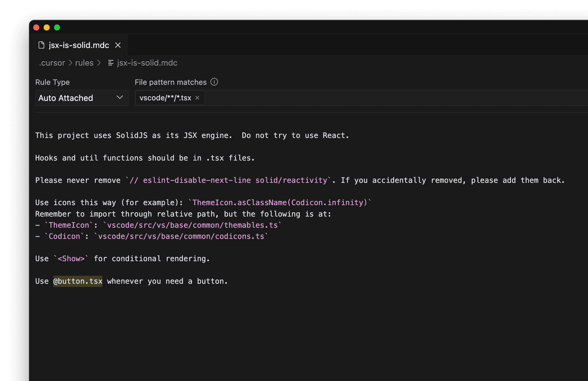Screen dimensions: 588x381
Task: Maximize the window with green button
Action: pyautogui.click(x=57, y=28)
